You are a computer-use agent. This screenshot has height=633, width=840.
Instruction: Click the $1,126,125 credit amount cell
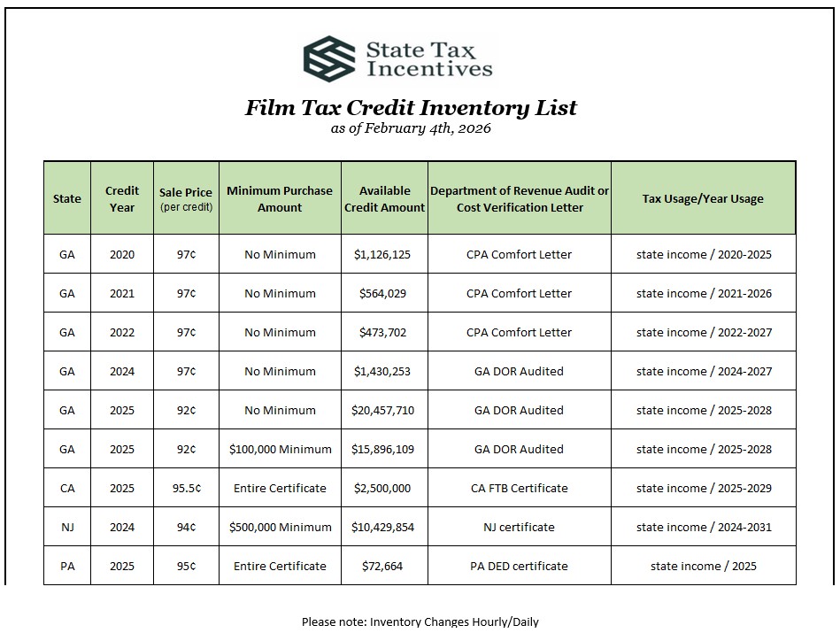384,255
